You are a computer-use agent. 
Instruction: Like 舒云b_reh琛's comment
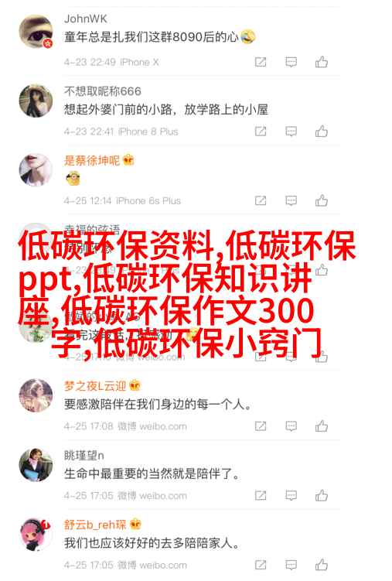point(322,565)
